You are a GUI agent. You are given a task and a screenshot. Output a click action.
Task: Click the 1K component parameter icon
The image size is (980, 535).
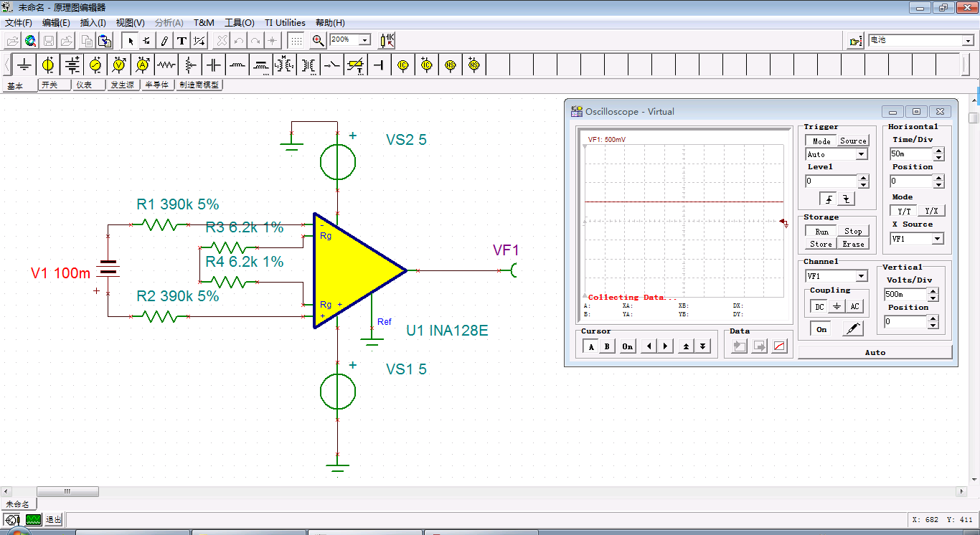[387, 40]
